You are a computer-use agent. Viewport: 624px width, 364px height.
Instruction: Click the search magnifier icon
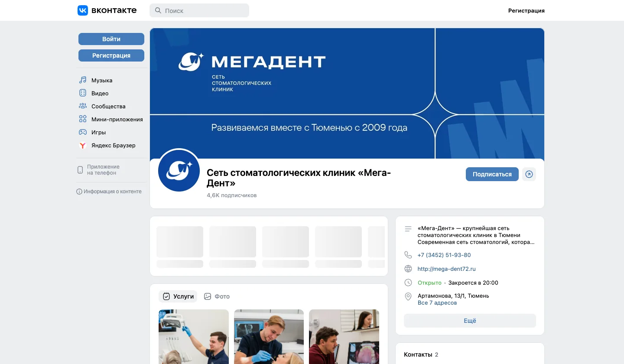(158, 10)
